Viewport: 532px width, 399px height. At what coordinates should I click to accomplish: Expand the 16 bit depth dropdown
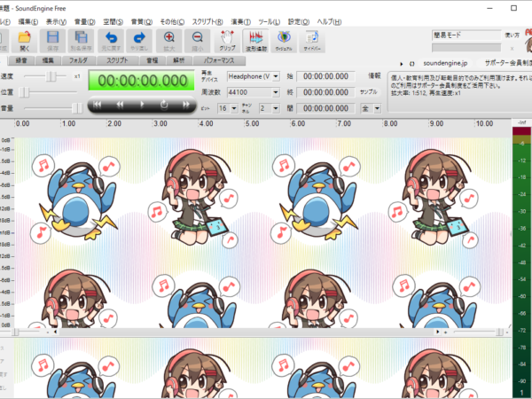(234, 108)
